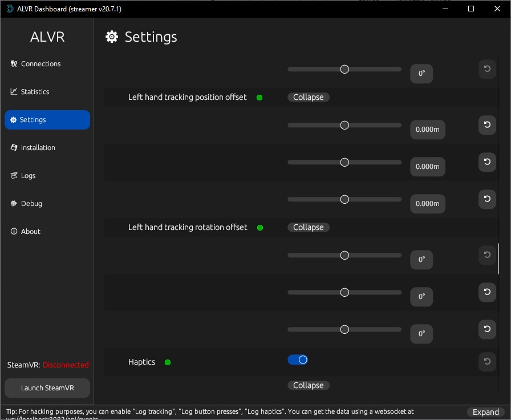511x420 pixels.
Task: View the Logs page
Action: [28, 176]
